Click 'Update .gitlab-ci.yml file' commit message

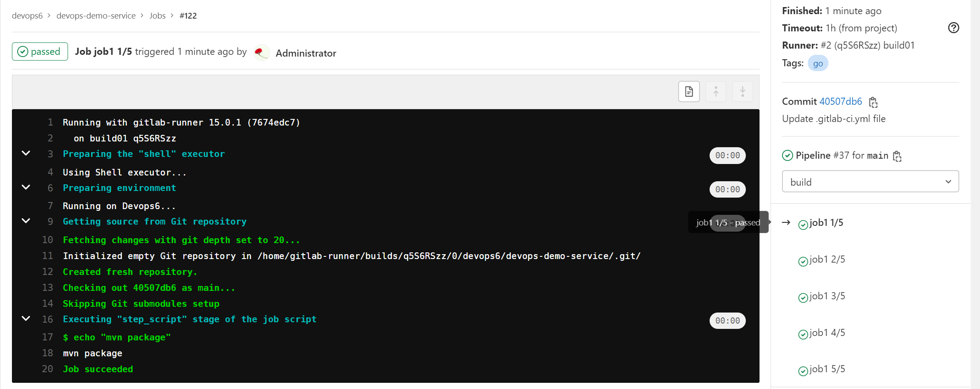[x=834, y=119]
